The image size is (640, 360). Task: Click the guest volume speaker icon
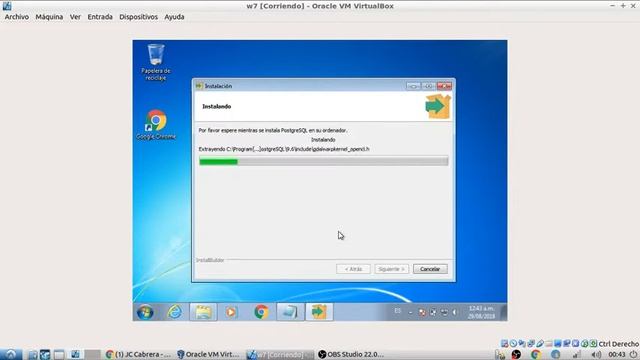[454, 313]
